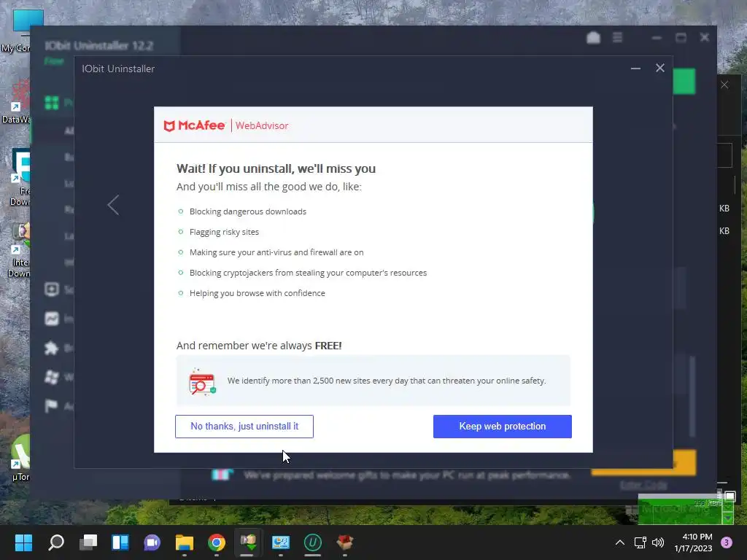Minimize the IObit Uninstaller dialog
Viewport: 747px width, 560px height.
[635, 68]
